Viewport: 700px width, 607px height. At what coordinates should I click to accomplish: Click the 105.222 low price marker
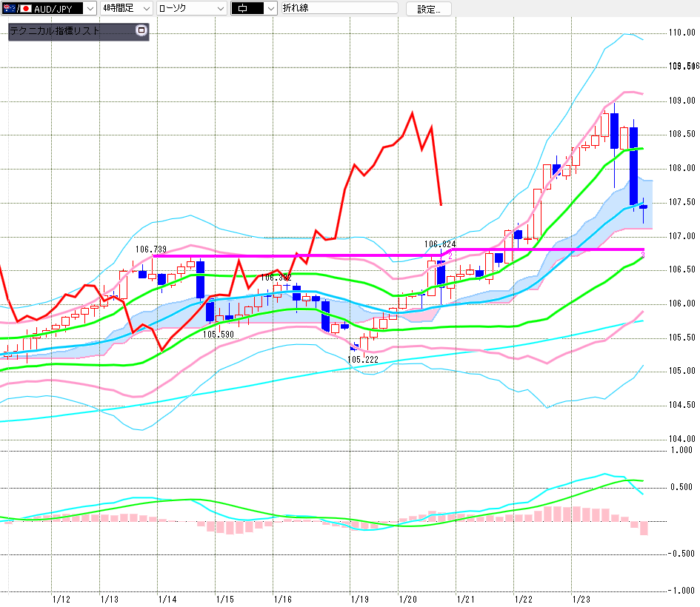coord(362,359)
